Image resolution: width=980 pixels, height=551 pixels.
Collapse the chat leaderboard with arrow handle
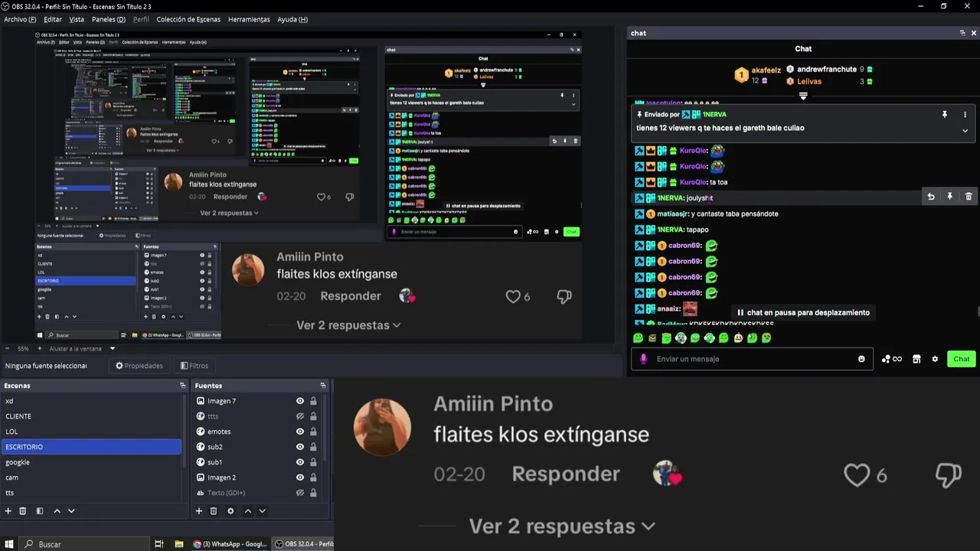803,96
